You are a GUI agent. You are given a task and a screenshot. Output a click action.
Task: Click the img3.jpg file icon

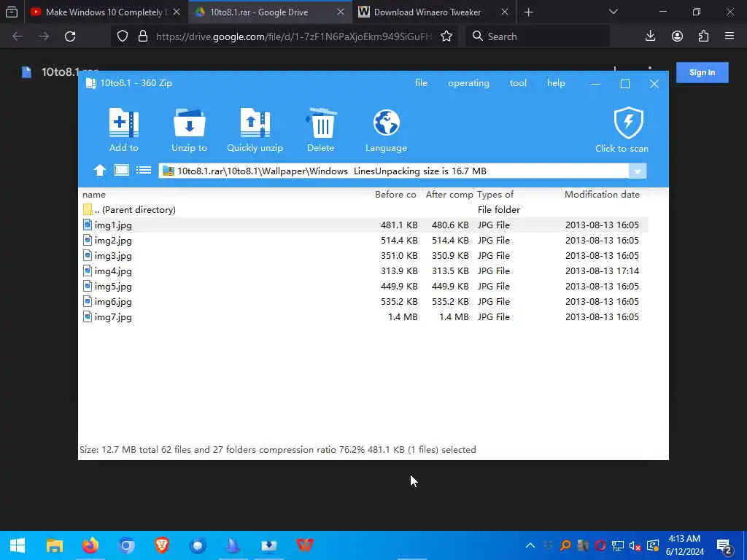coord(88,255)
